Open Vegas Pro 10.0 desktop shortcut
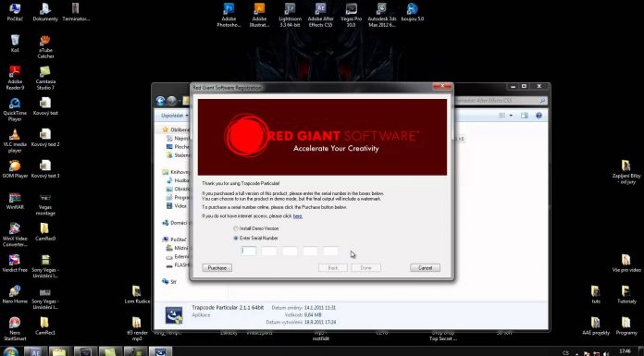The width and height of the screenshot is (644, 356). tap(352, 15)
